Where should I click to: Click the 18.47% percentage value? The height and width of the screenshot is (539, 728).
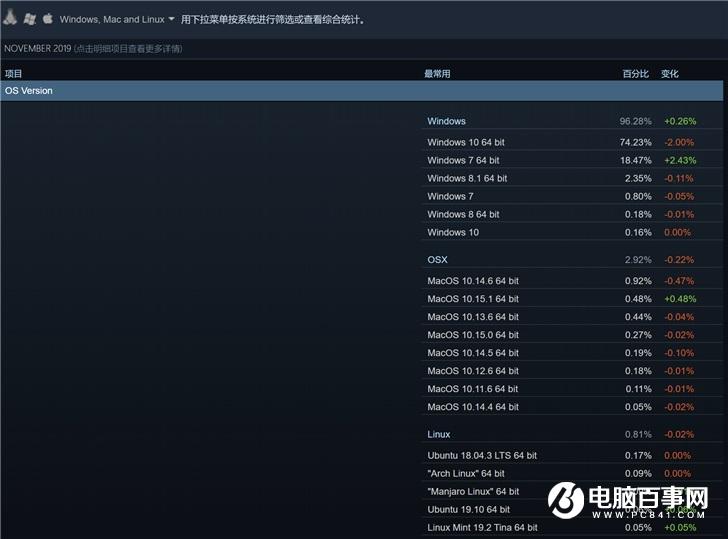pos(636,161)
